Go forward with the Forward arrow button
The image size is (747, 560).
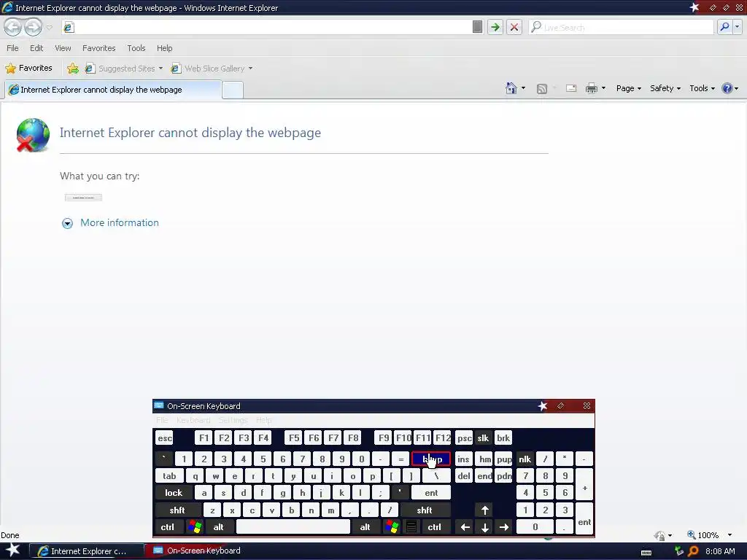tap(33, 27)
